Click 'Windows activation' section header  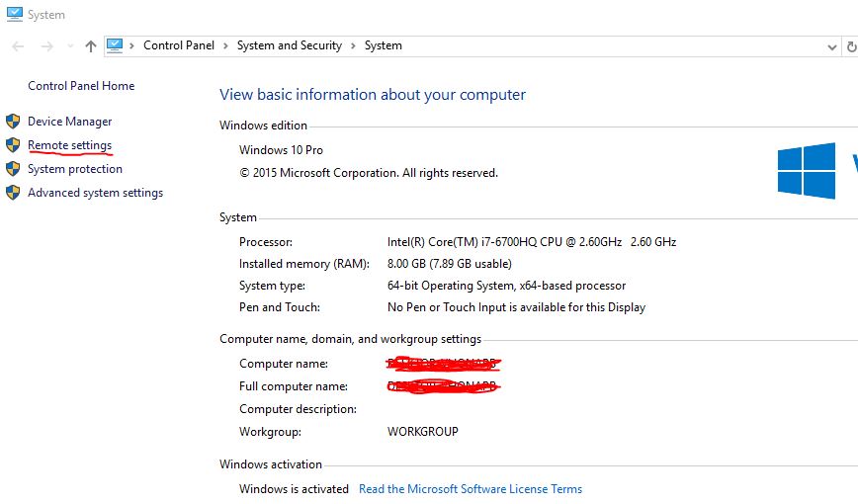[x=270, y=464]
